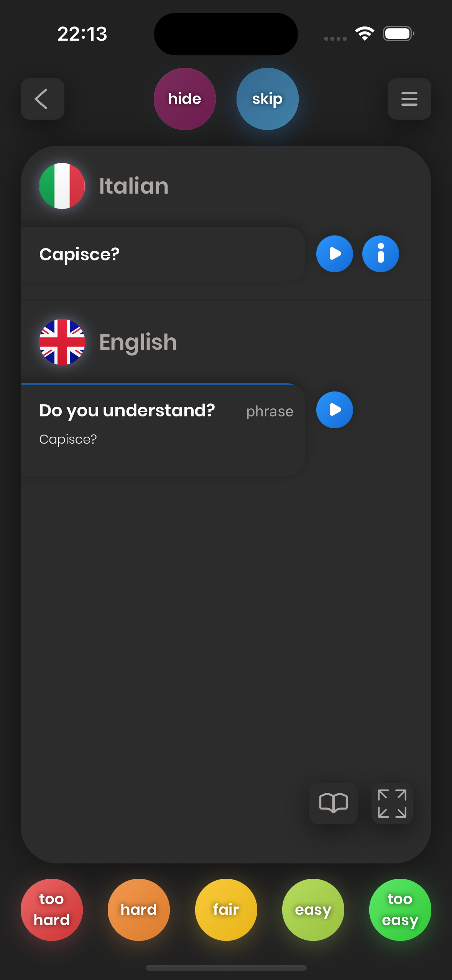This screenshot has width=452, height=980.
Task: Rate card as too easy
Action: 400,909
